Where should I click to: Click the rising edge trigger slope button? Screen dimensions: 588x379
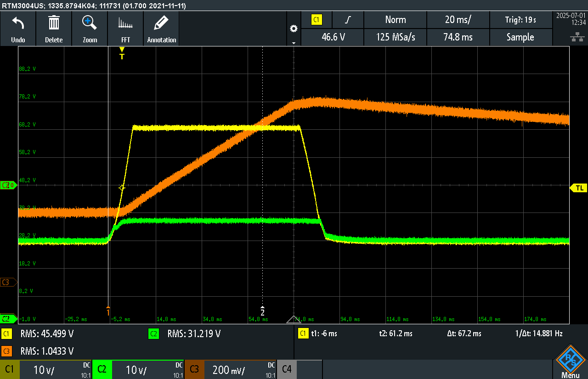(x=348, y=20)
